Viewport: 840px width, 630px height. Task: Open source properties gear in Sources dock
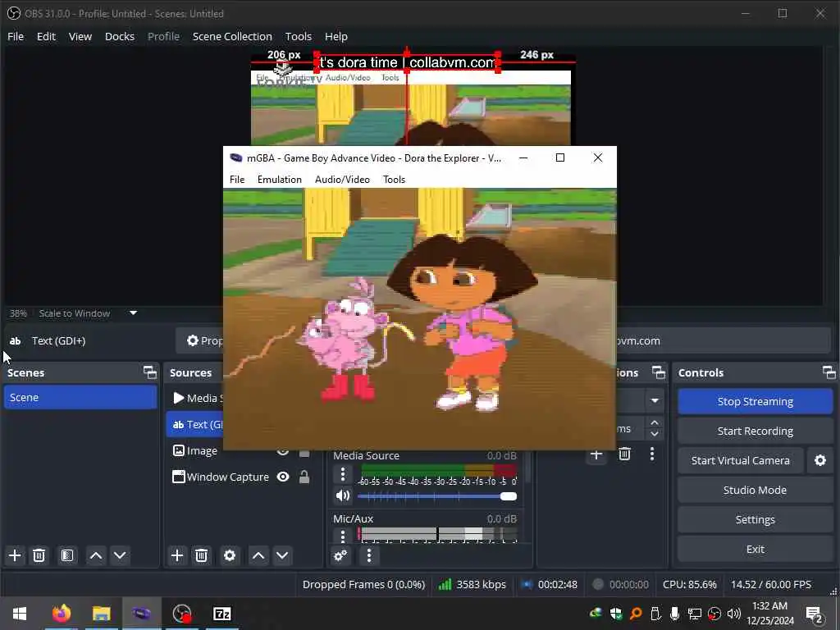point(230,555)
